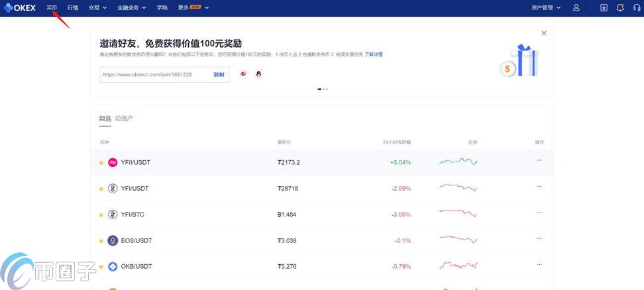Open the more actions menu for EOS/USDT

point(539,239)
